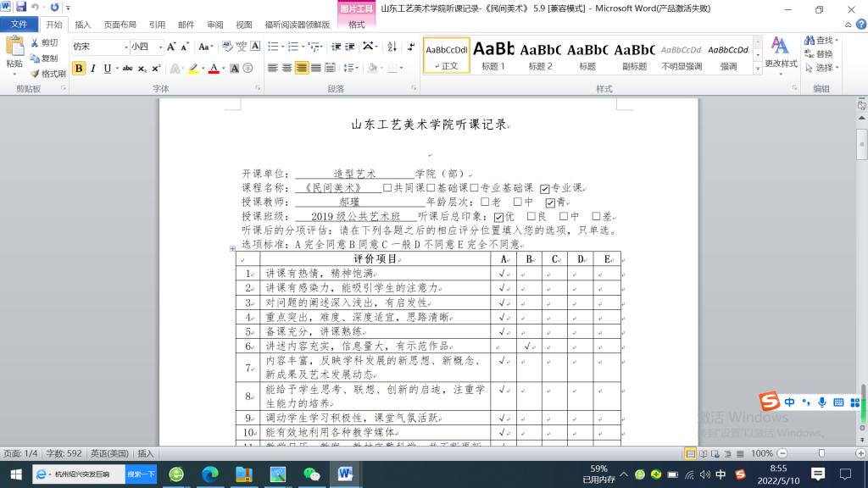Image resolution: width=868 pixels, height=488 pixels.
Task: Click the superscript icon
Action: click(x=156, y=69)
